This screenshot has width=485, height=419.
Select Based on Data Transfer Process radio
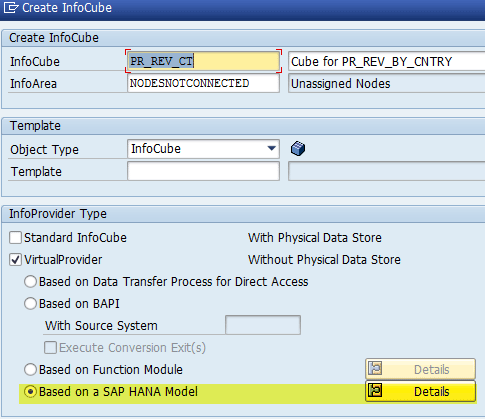[30, 282]
